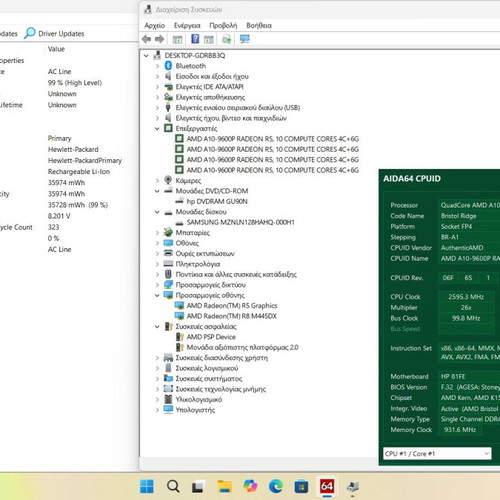Click the Back arrow in Device Manager toolbar
The image size is (500, 500).
(146, 39)
